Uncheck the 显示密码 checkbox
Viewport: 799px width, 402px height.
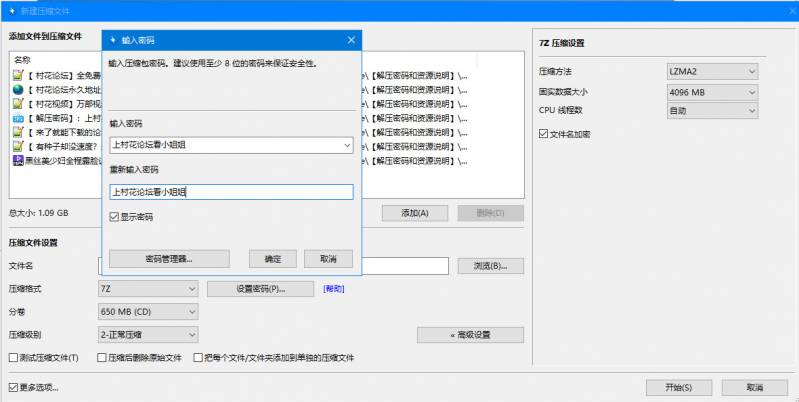pyautogui.click(x=115, y=216)
